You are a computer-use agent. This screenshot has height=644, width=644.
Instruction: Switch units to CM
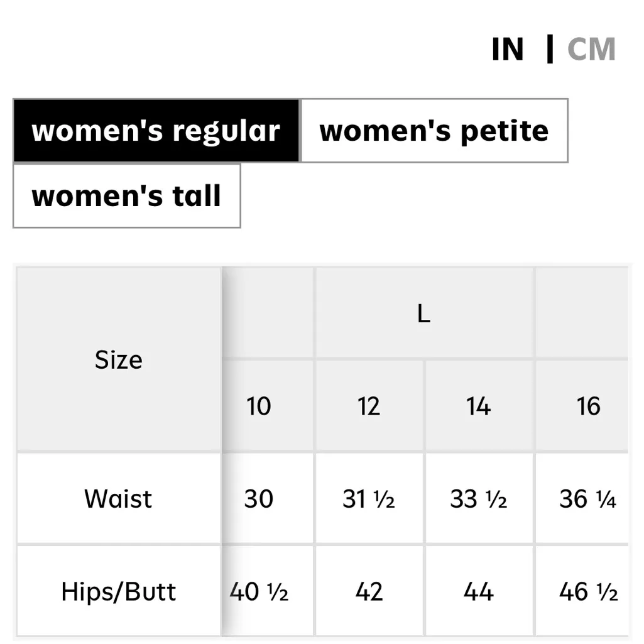591,50
